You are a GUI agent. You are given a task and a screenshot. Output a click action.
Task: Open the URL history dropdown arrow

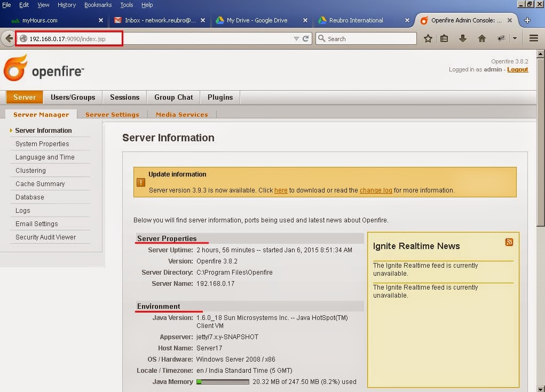(x=296, y=38)
